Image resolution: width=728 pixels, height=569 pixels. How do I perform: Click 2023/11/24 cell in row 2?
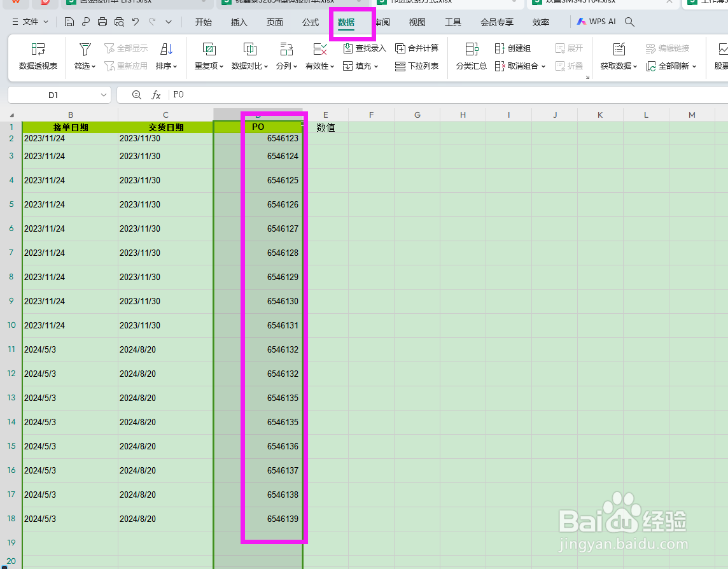coord(71,138)
